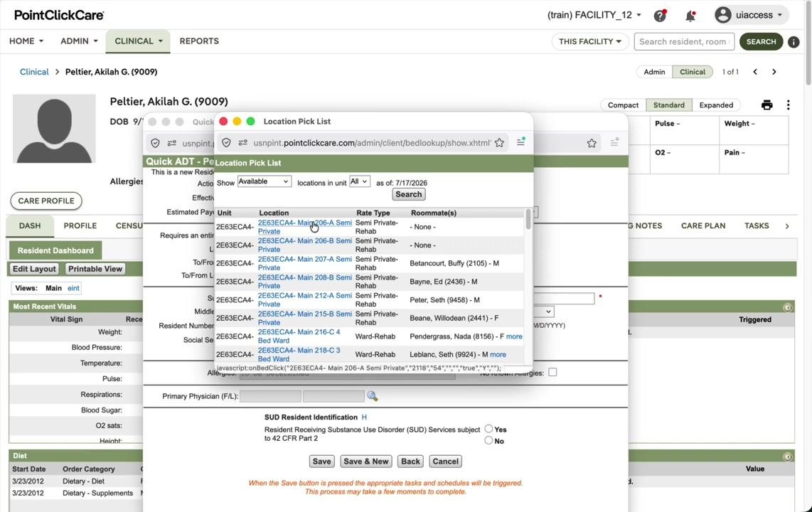Choose location Main 206-A Semi Private
812x512 pixels.
coord(304,228)
